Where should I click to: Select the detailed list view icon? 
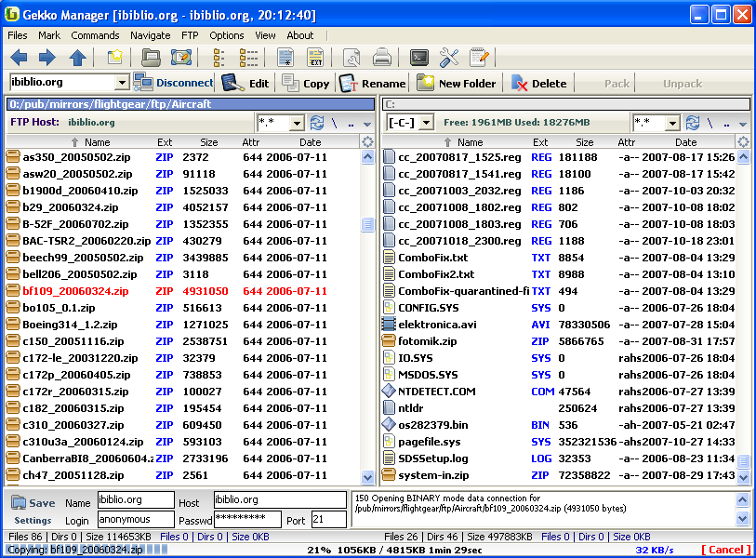248,58
